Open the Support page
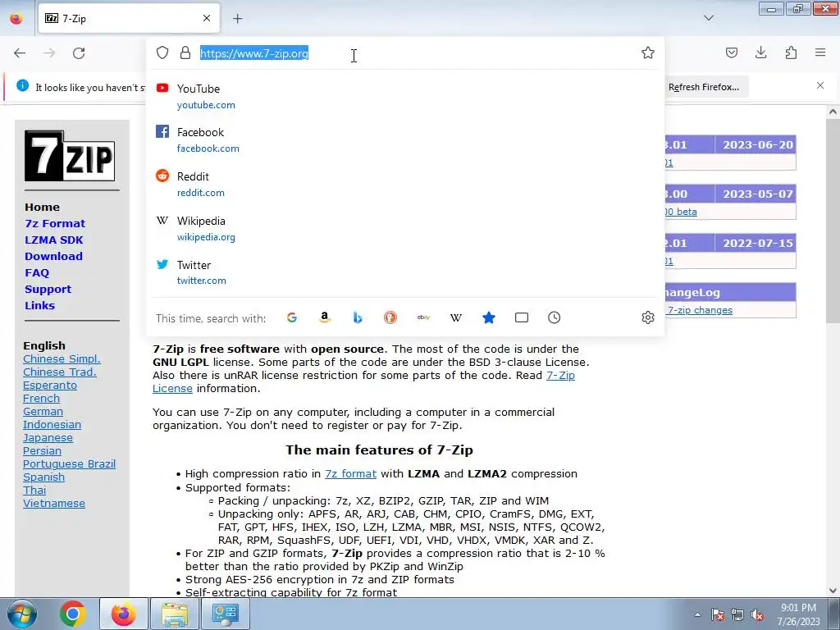 pyautogui.click(x=48, y=290)
